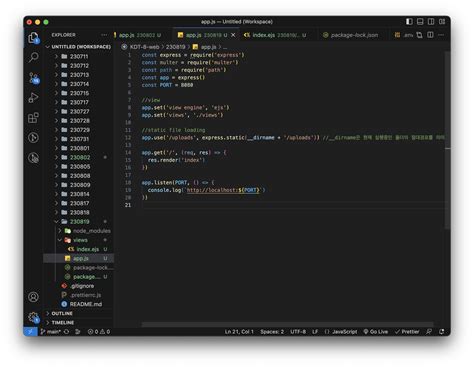Open the errors and warnings counter
The height and width of the screenshot is (367, 474).
click(99, 332)
